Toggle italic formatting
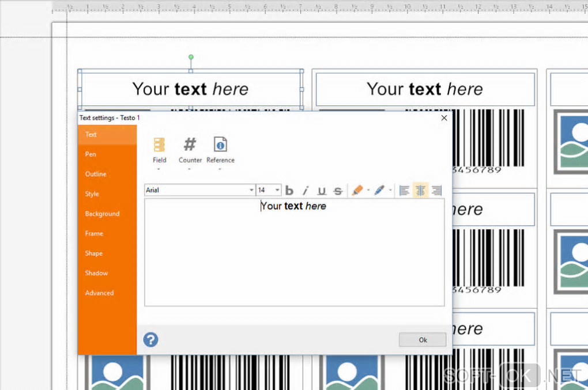This screenshot has height=390, width=588. coord(306,190)
